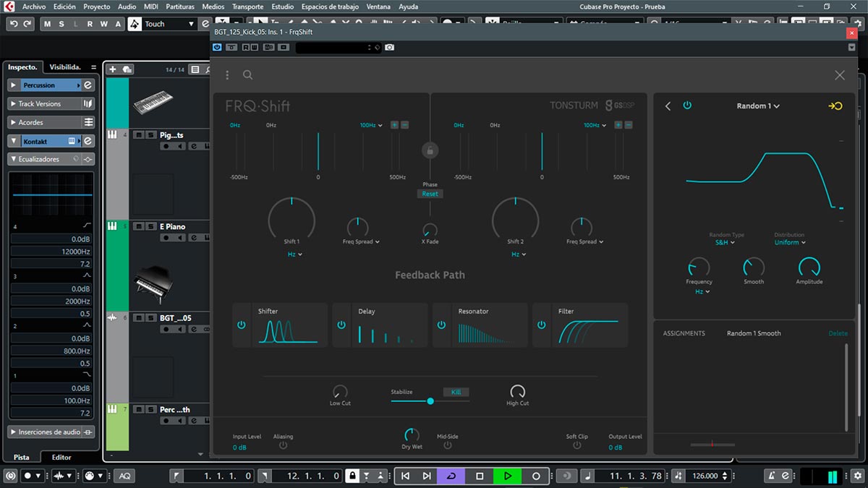Open the S&H Random Type dropdown

pyautogui.click(x=726, y=243)
